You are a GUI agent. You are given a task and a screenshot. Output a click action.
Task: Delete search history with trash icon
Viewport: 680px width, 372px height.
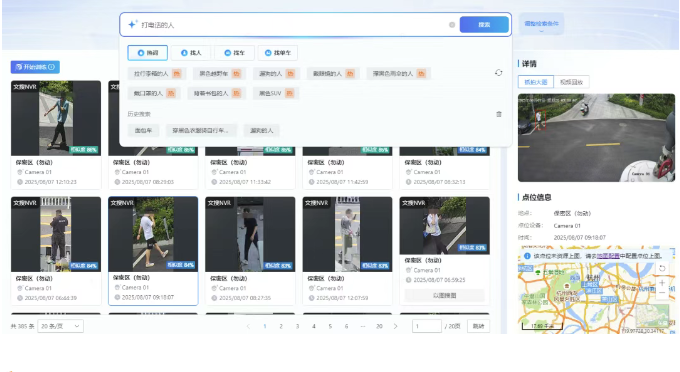pos(499,114)
